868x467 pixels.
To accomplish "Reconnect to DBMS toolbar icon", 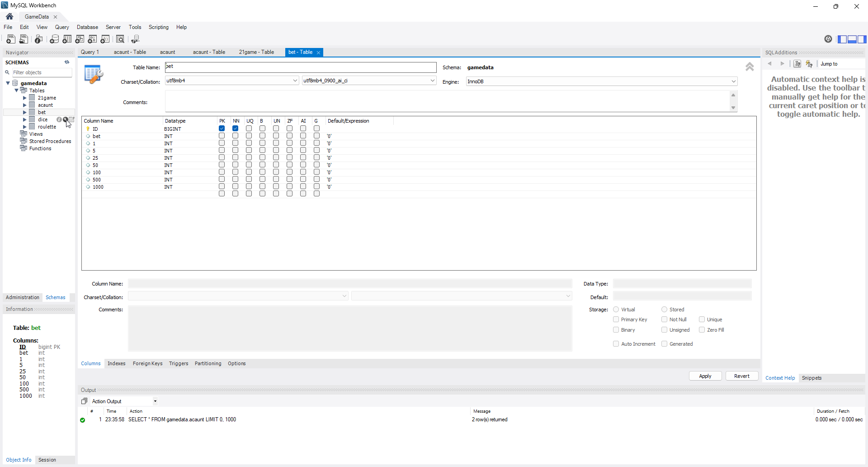I will (x=135, y=39).
